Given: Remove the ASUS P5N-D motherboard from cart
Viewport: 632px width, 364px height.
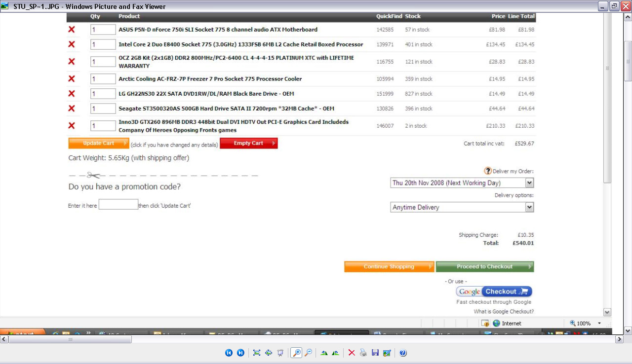Looking at the screenshot, I should pos(72,30).
